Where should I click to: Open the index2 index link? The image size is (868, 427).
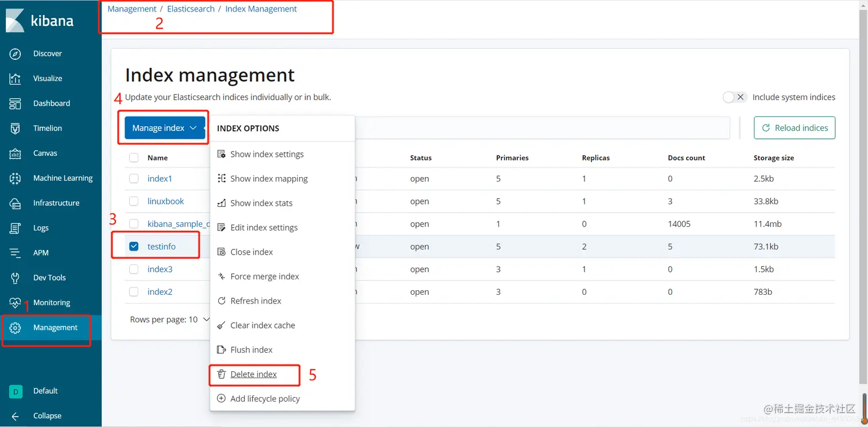[x=160, y=291]
